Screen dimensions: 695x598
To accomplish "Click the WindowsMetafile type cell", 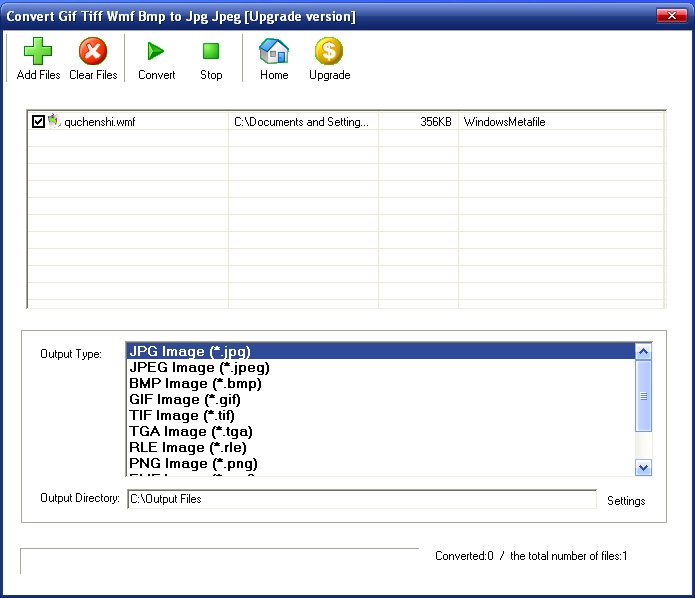I will pyautogui.click(x=561, y=121).
